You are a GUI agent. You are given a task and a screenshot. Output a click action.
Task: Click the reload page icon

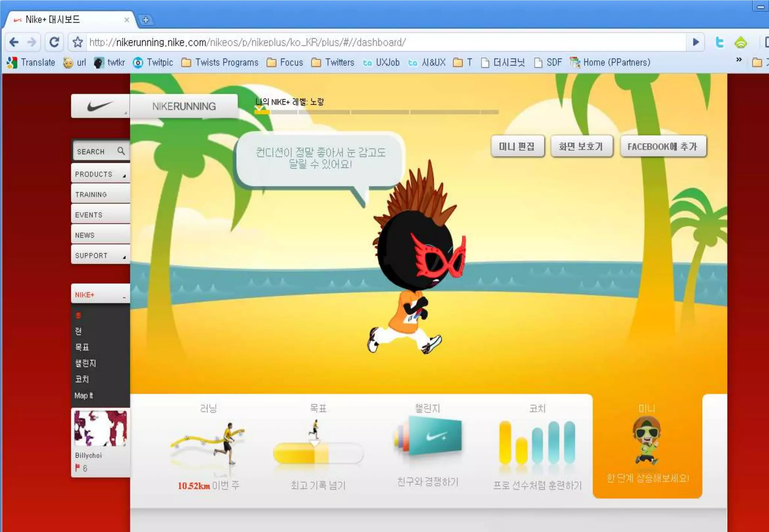pyautogui.click(x=54, y=42)
